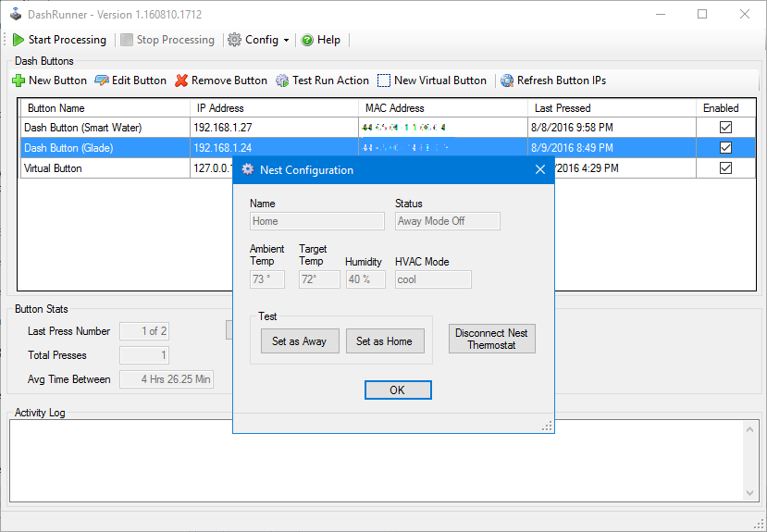Open the Config menu label
The width and height of the screenshot is (767, 532).
262,40
